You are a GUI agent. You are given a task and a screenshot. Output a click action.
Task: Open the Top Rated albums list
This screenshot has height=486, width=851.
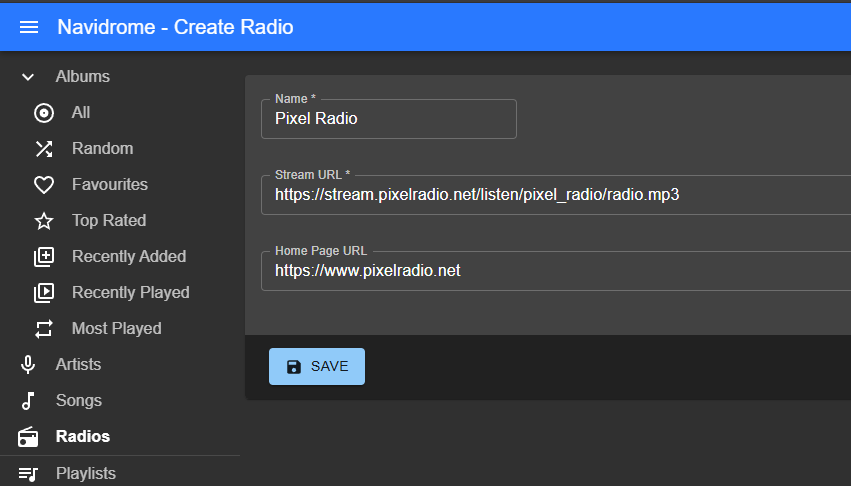(109, 221)
